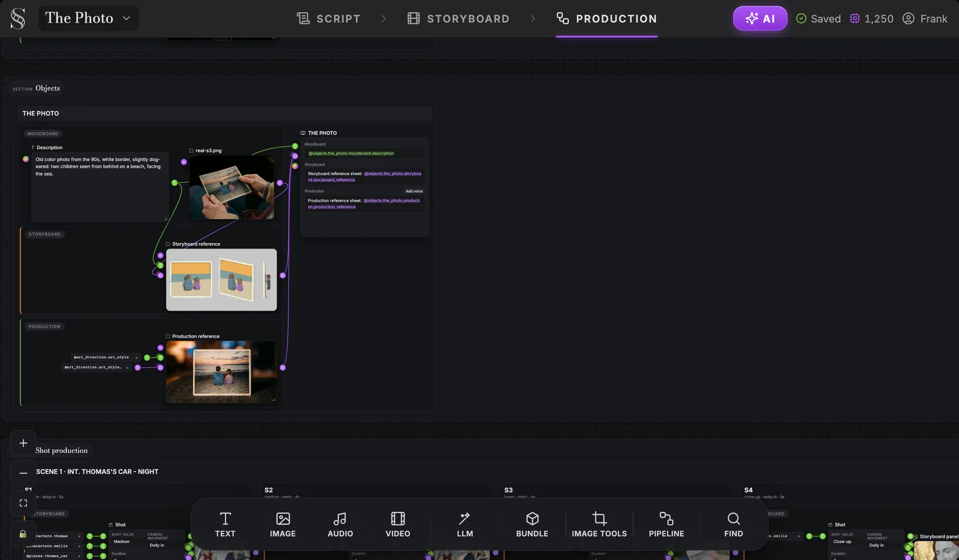959x560 pixels.
Task: Add an LLM node from the toolbar
Action: 465,525
